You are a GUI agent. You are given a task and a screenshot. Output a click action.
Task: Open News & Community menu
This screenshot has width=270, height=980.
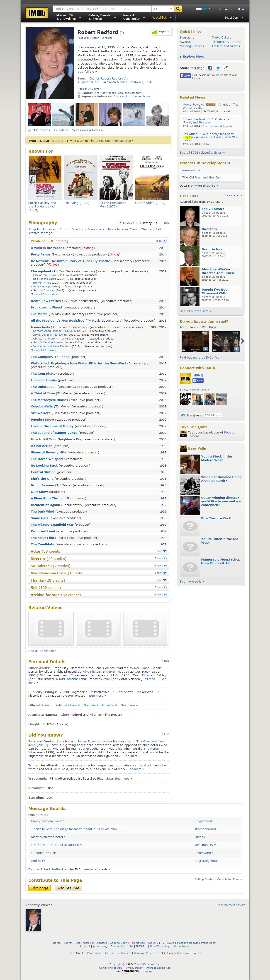(134, 17)
